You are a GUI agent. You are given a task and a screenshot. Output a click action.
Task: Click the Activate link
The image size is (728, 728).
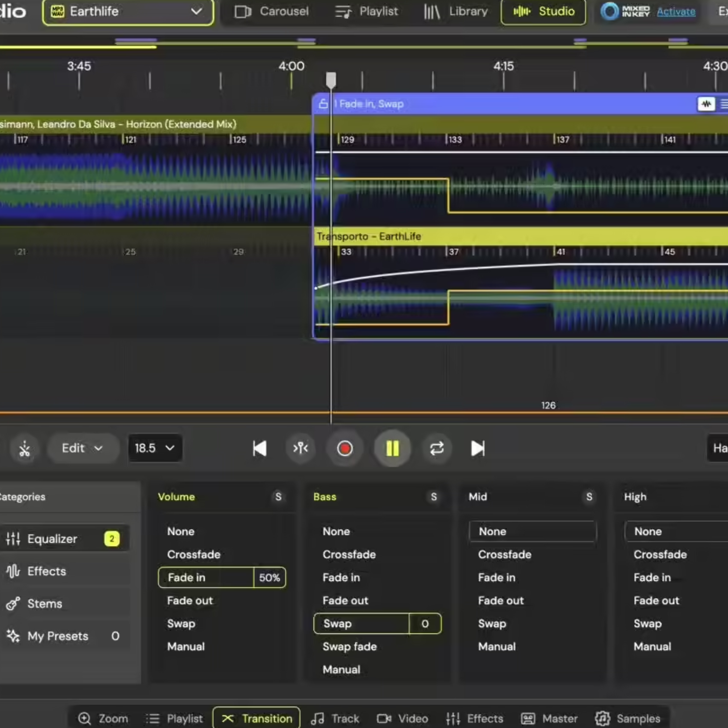coord(676,11)
